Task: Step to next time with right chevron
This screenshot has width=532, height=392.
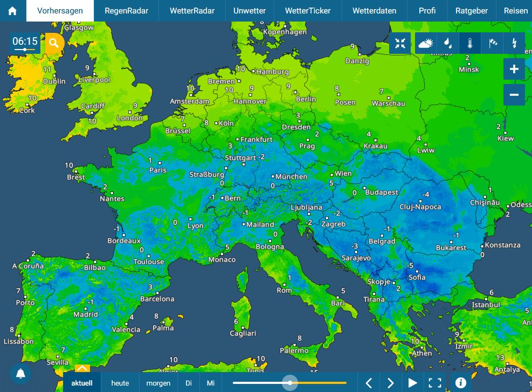Action: pos(391,383)
